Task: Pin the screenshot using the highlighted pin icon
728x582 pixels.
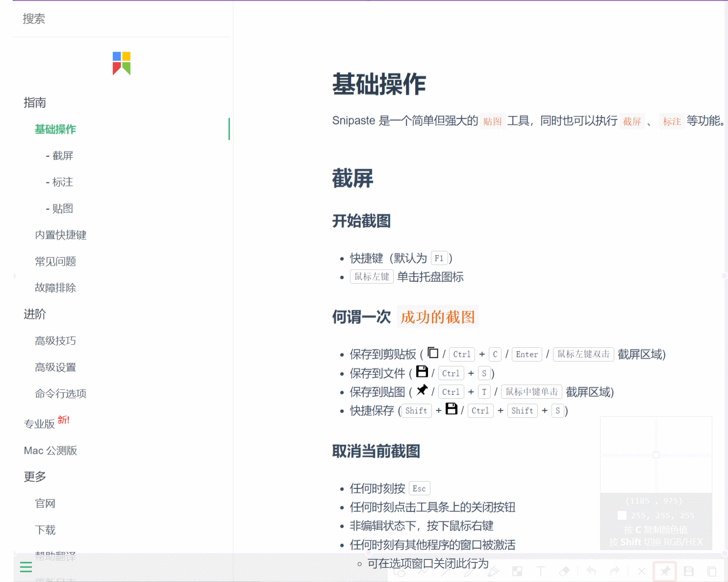Action: coord(665,571)
